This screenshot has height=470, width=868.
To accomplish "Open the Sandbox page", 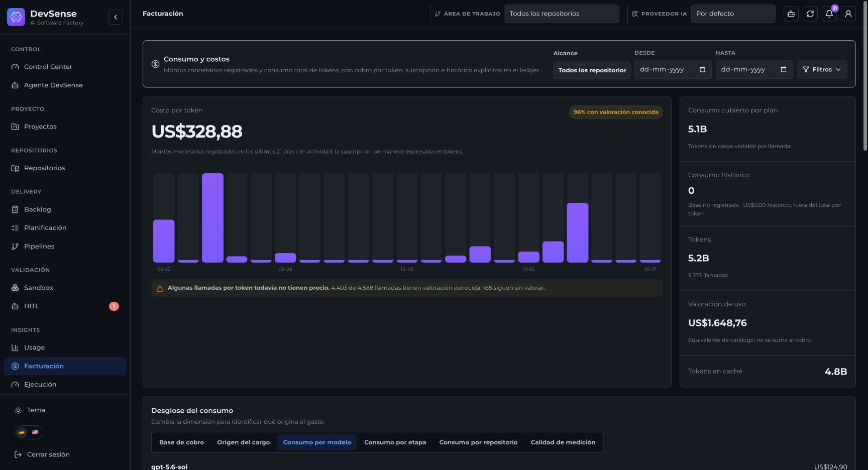I will click(65, 288).
